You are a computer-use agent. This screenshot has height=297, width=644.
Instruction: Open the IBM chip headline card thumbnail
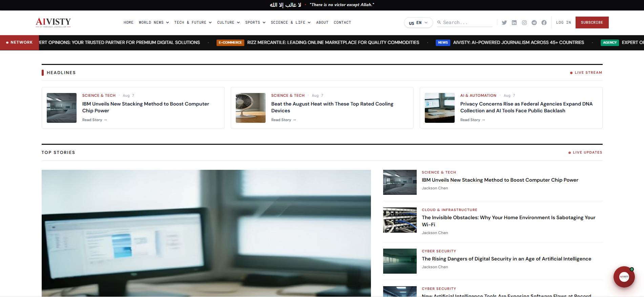(62, 108)
